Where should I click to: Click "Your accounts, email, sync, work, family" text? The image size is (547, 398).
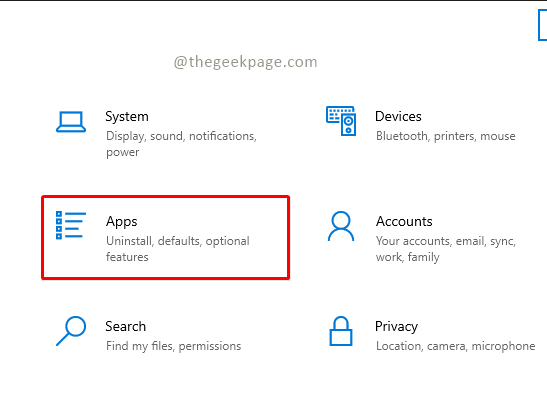click(x=445, y=249)
